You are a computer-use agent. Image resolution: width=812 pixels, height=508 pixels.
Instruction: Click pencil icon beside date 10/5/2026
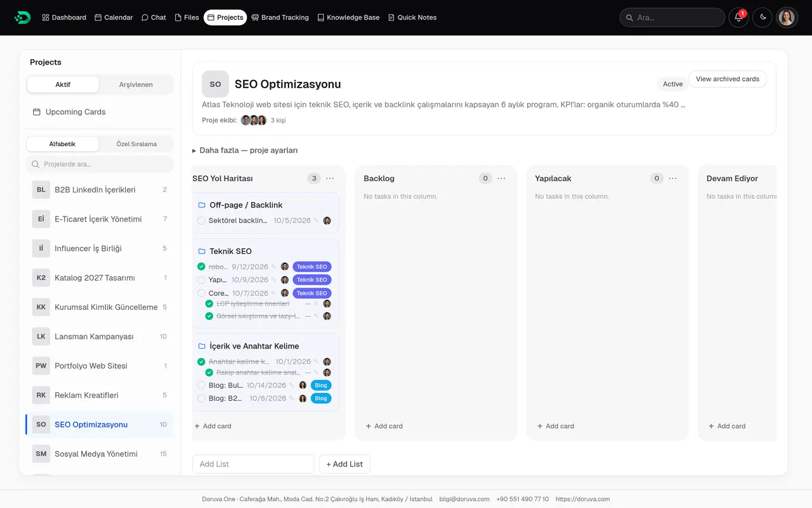click(x=316, y=221)
